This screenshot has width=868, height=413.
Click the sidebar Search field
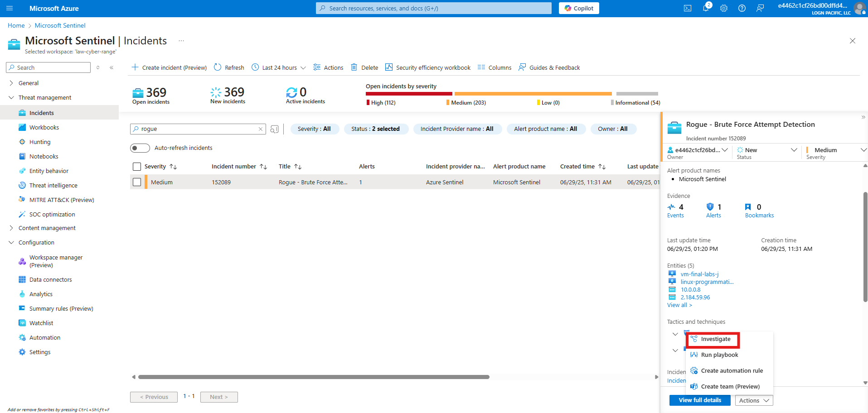coord(48,67)
